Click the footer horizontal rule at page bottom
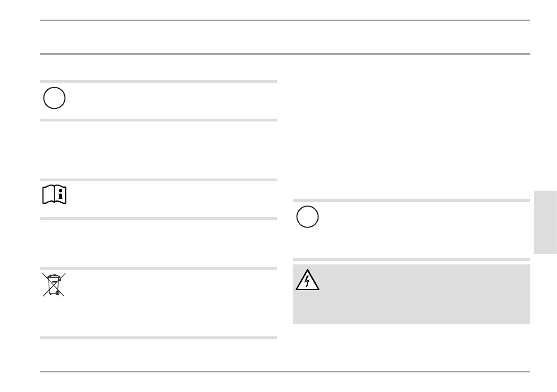557x392 pixels. [285, 371]
